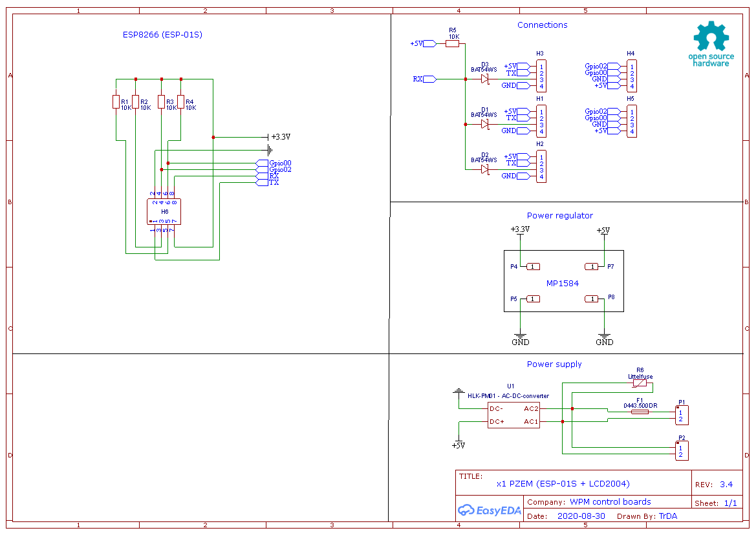The width and height of the screenshot is (756, 535).
Task: Select the H5 four-pin header
Action: 632,121
